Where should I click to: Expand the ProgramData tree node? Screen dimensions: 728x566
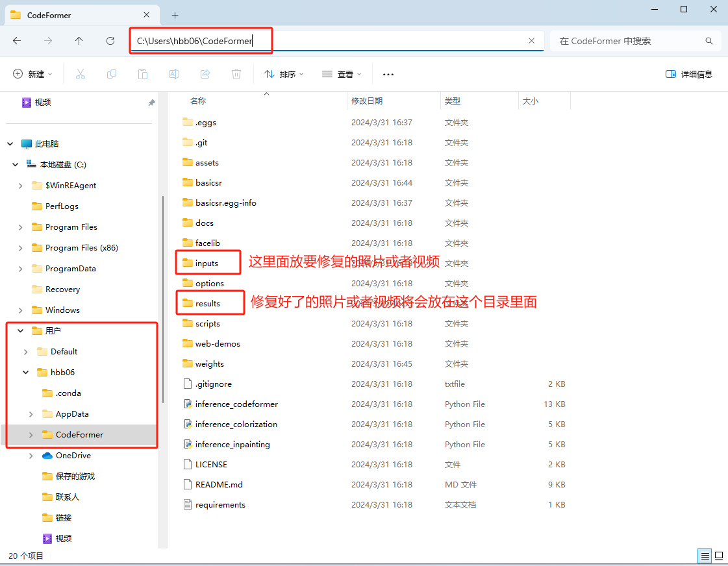click(x=20, y=269)
